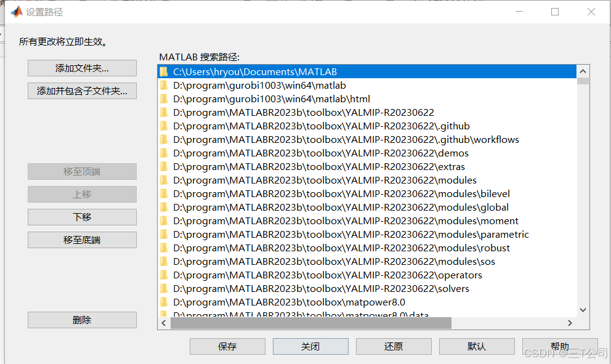Select path ending in modules\parametric
The image size is (611, 364).
(x=367, y=234)
